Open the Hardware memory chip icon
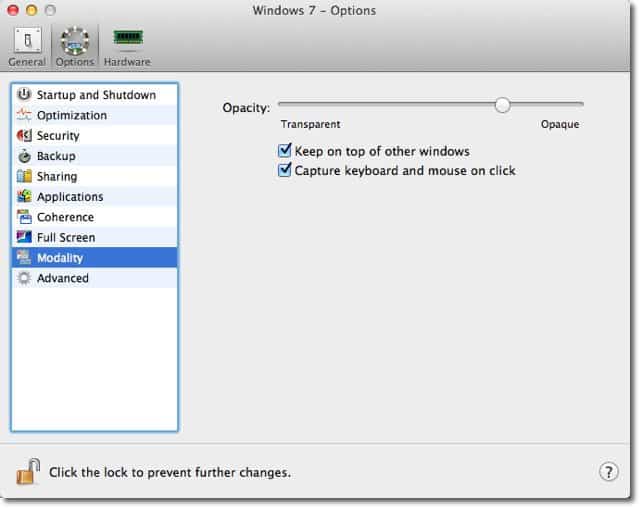Screen dimensions: 640x508 pyautogui.click(x=128, y=38)
